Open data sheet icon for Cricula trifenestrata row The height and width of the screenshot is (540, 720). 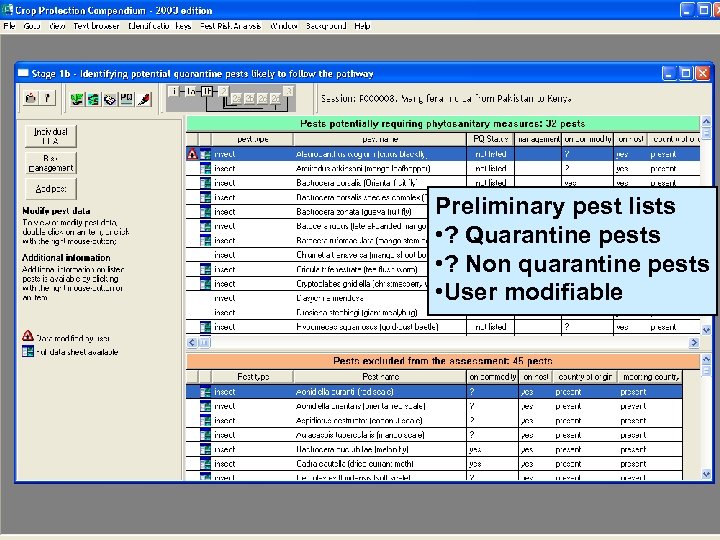coord(205,269)
